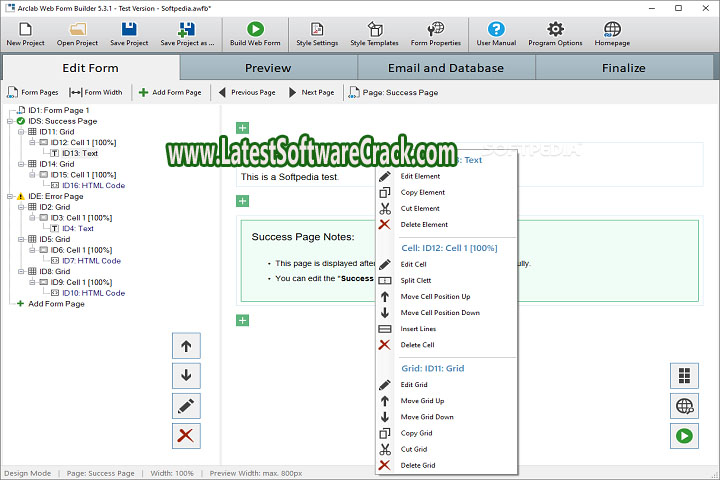
Task: Select Move Grid Up menu entry
Action: coord(446,401)
